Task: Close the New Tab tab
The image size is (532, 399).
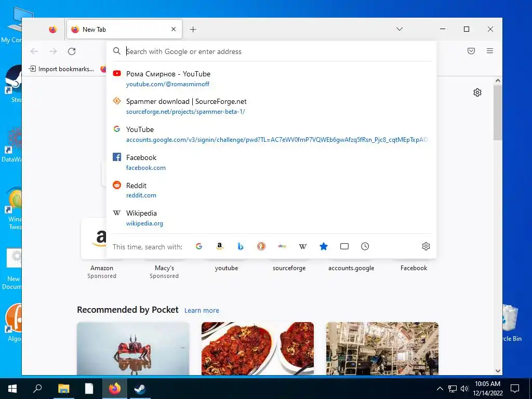Action: click(174, 29)
